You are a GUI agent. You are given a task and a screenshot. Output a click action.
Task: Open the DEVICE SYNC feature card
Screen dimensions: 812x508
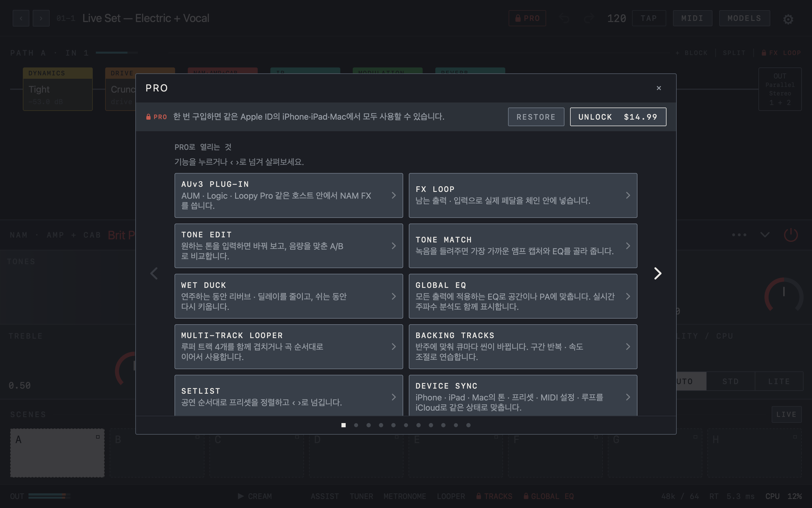[523, 395]
